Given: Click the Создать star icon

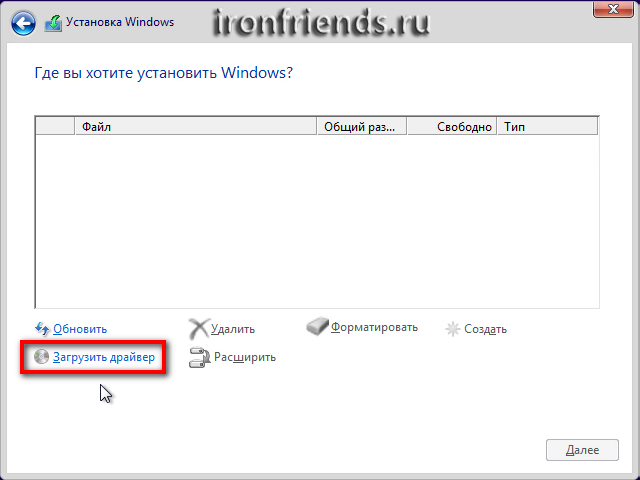Looking at the screenshot, I should 453,328.
